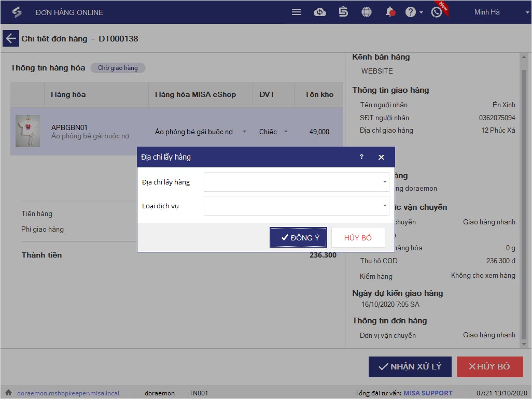This screenshot has height=399, width=532.
Task: Click TN001 in the status bar
Action: pyautogui.click(x=199, y=393)
